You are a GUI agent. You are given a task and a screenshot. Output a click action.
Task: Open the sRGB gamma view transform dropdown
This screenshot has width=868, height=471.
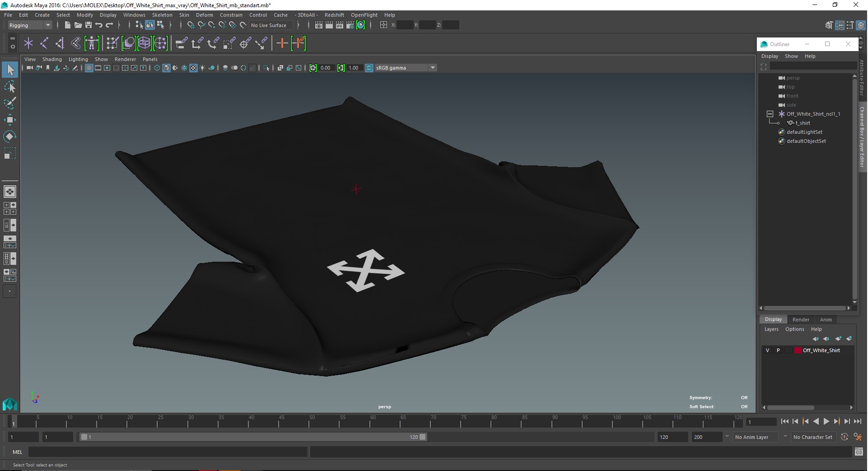(406, 68)
